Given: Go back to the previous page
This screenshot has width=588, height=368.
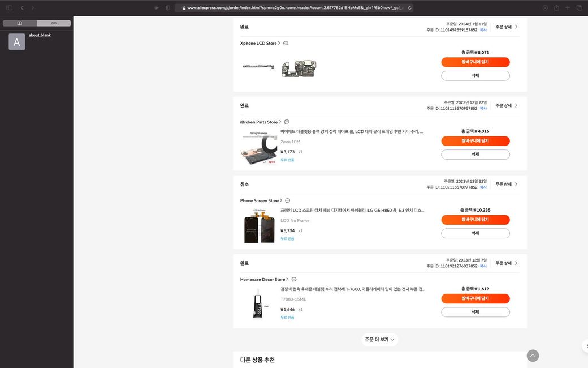Looking at the screenshot, I should [x=22, y=8].
